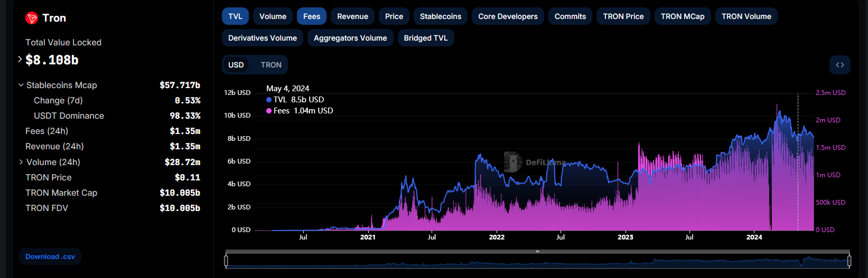Screen dimensions: 868x278
Task: Switch chart denomination to TRON
Action: coord(271,65)
